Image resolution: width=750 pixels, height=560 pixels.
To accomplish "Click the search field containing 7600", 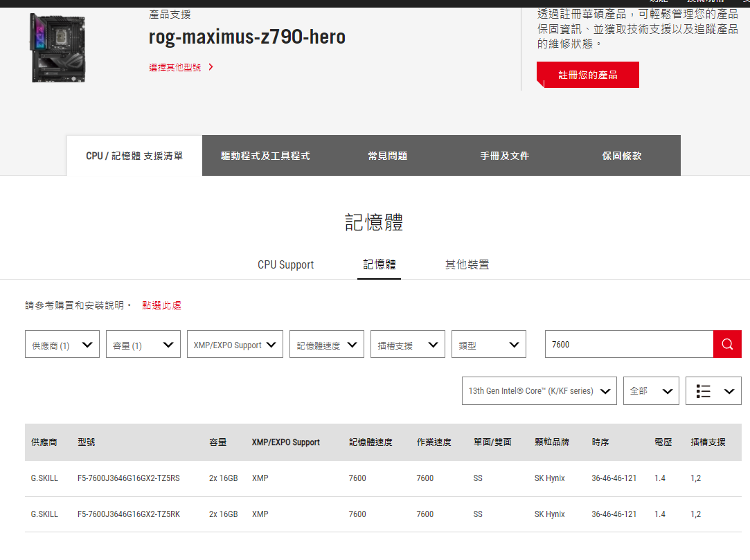I will [x=629, y=344].
